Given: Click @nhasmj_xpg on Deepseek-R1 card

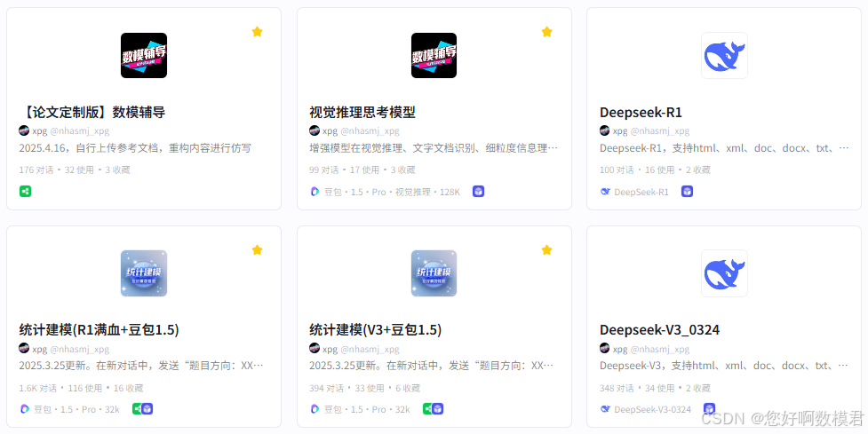Looking at the screenshot, I should coord(660,131).
